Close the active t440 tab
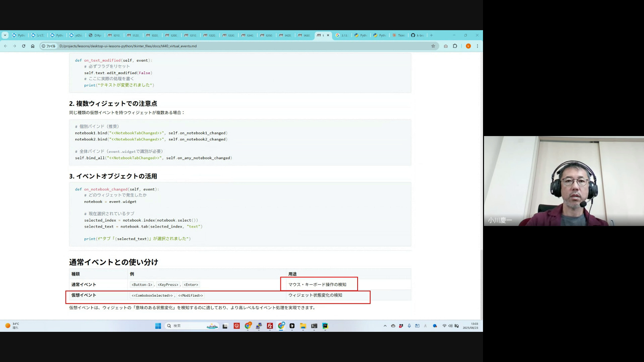 pyautogui.click(x=328, y=35)
